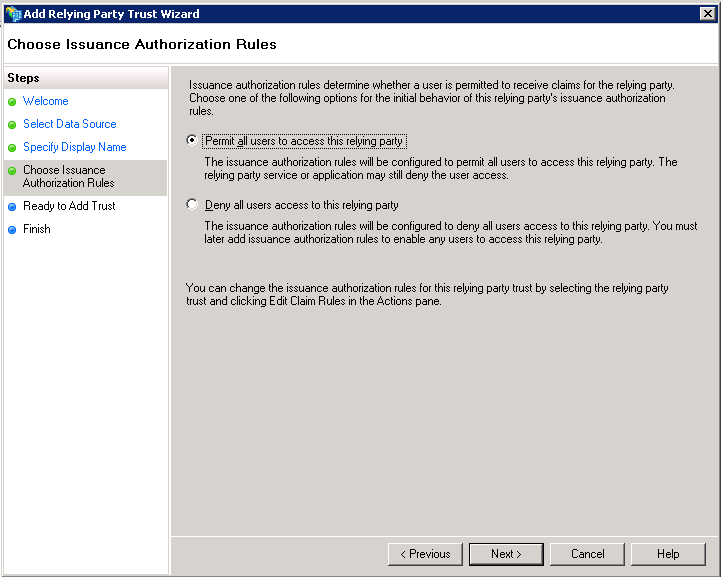Go back with the Previous button
This screenshot has height=577, width=721.
(x=425, y=554)
